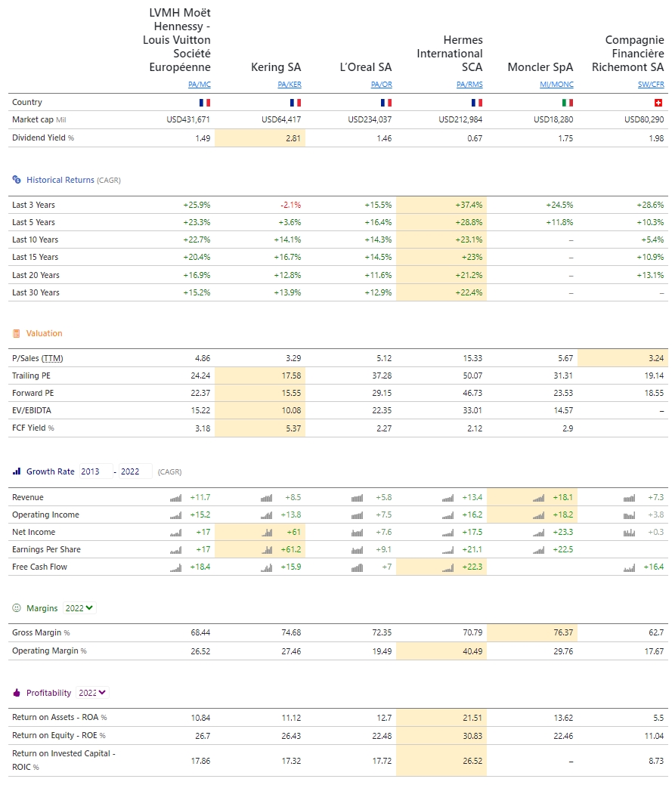672x785 pixels.
Task: Click Richemont Free Cash Flow sparkline
Action: pyautogui.click(x=629, y=567)
